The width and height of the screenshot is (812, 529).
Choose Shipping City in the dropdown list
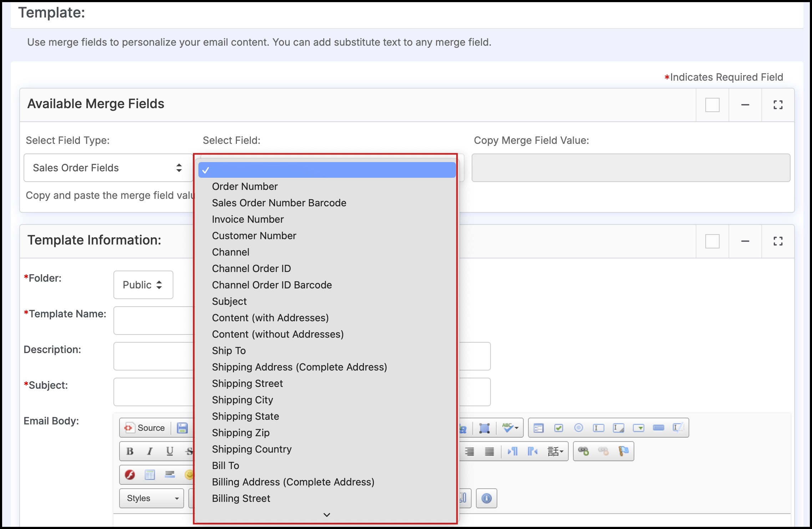pos(242,400)
